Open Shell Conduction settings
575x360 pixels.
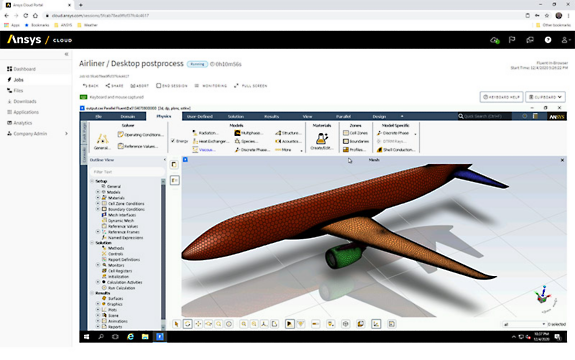(x=396, y=150)
